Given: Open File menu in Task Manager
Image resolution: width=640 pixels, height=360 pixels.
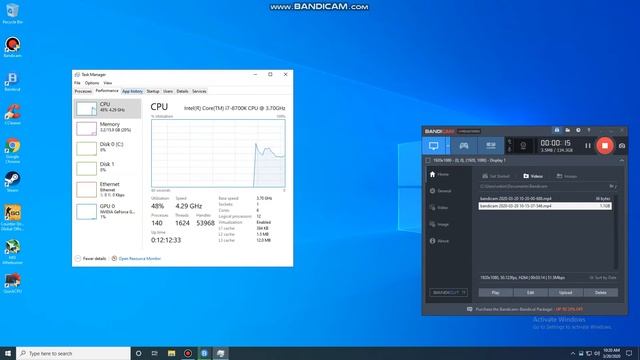Looking at the screenshot, I should tap(77, 83).
